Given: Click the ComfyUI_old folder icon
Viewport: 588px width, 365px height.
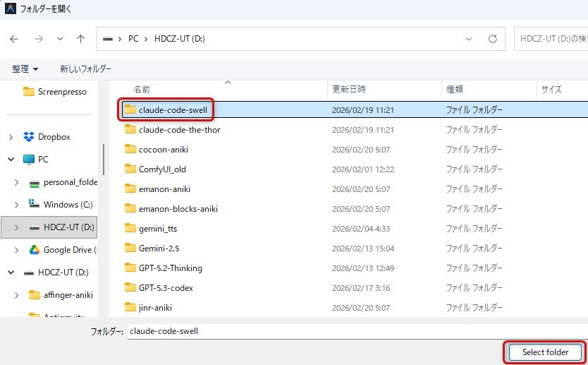Looking at the screenshot, I should point(130,169).
